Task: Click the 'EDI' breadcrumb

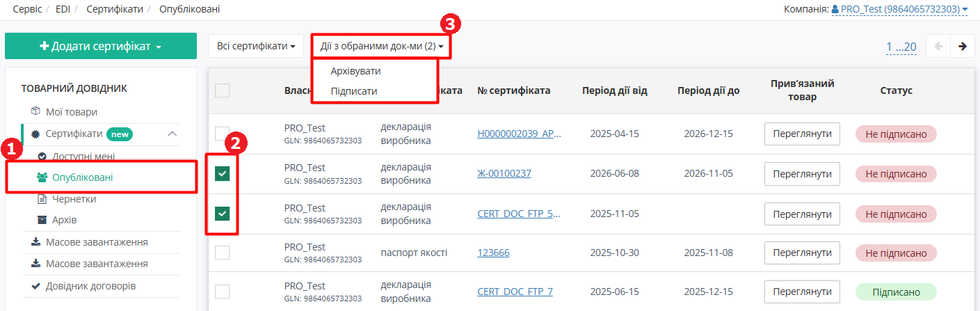Action: point(63,9)
